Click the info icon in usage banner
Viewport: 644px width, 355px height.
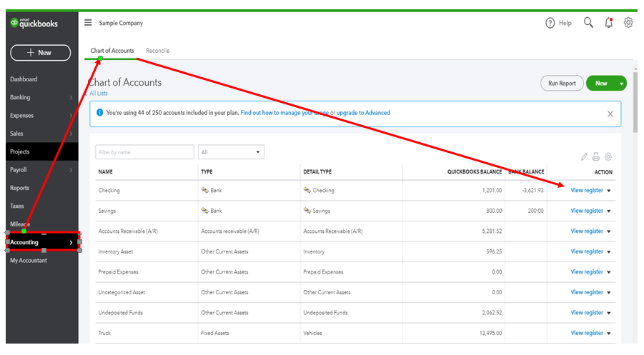click(99, 112)
